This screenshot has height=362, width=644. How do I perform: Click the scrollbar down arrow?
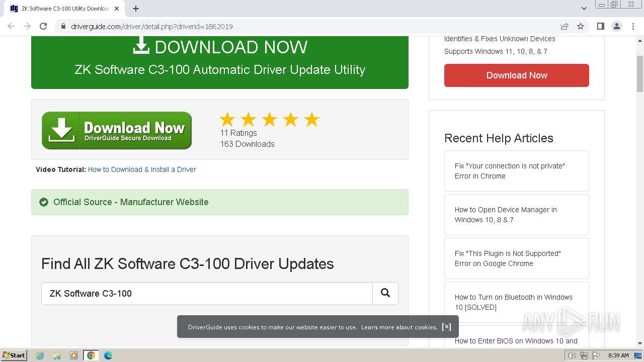[x=640, y=343]
